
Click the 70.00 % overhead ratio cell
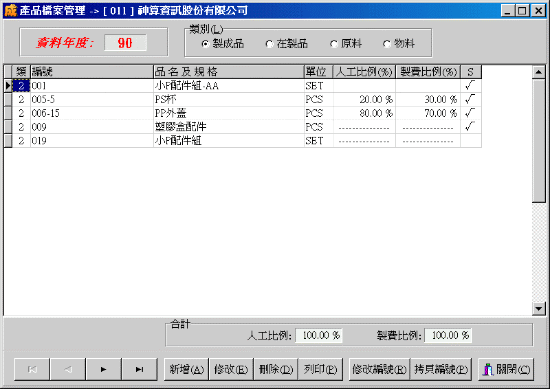(428, 113)
